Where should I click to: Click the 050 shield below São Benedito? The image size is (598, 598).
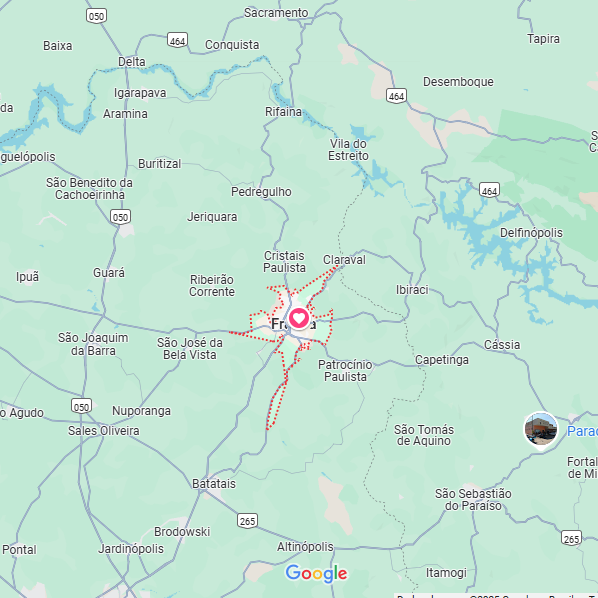click(x=121, y=217)
